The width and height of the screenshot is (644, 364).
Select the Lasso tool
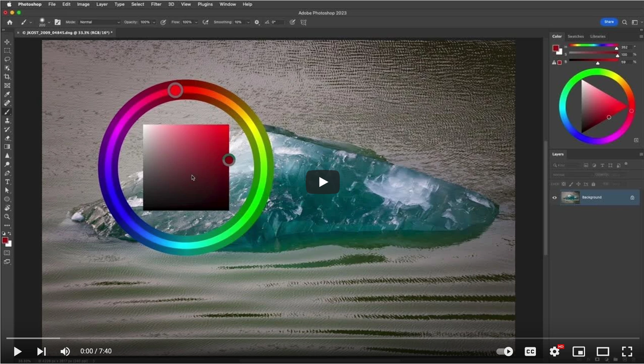click(x=7, y=59)
